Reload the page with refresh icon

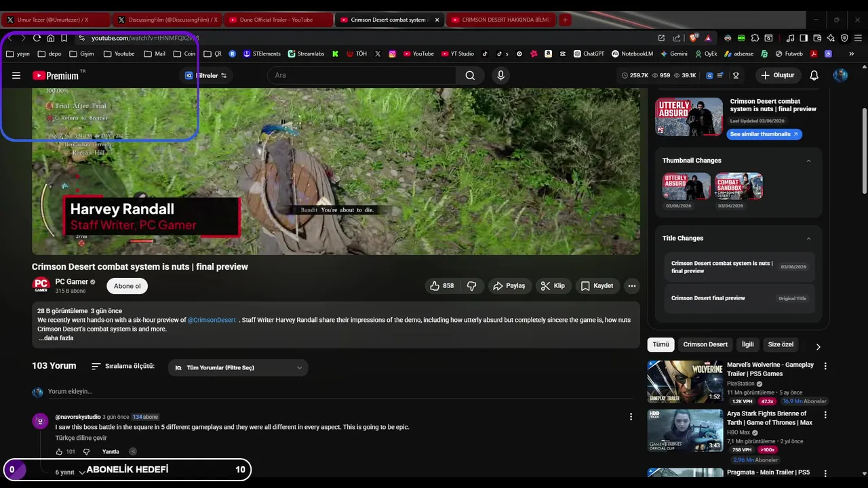pos(37,38)
